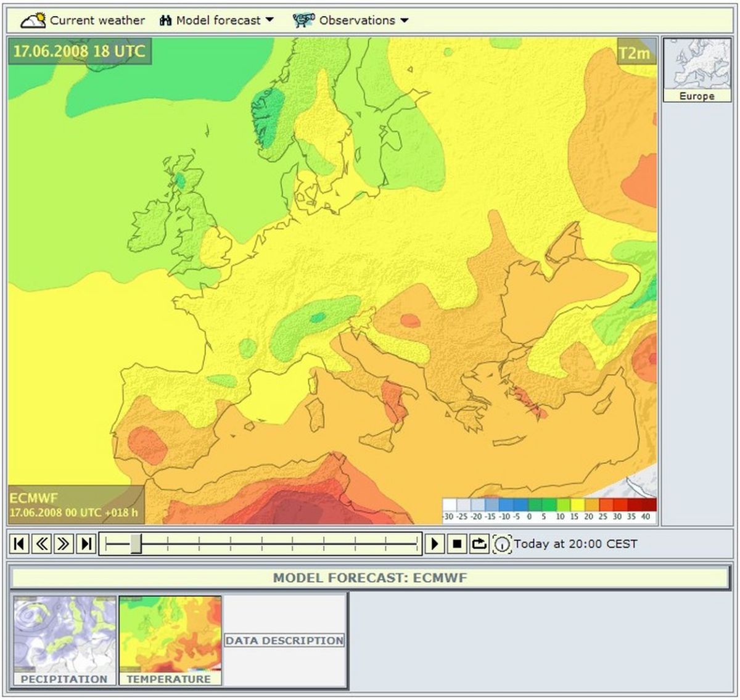Click the Observations weather station icon

(303, 20)
